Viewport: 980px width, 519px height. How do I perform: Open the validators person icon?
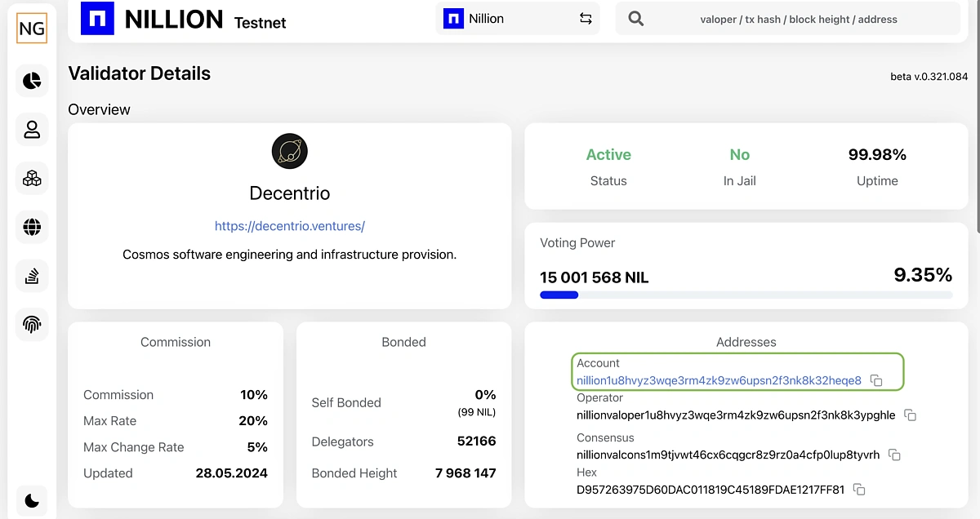click(x=32, y=129)
